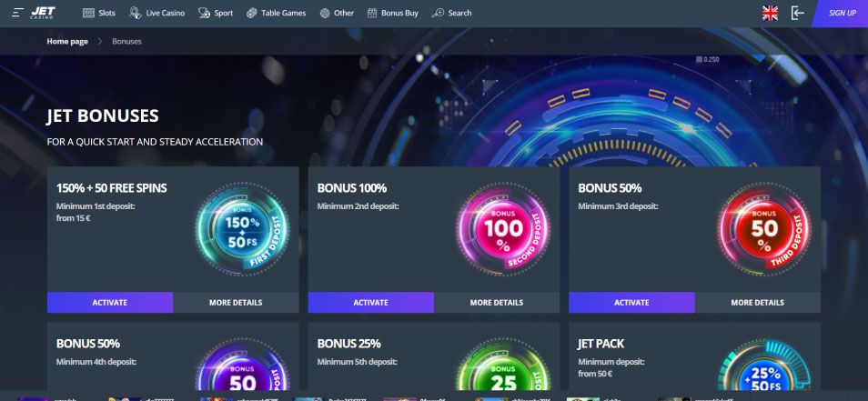Click the Sign Up button
Image resolution: width=868 pixels, height=401 pixels.
pyautogui.click(x=841, y=14)
